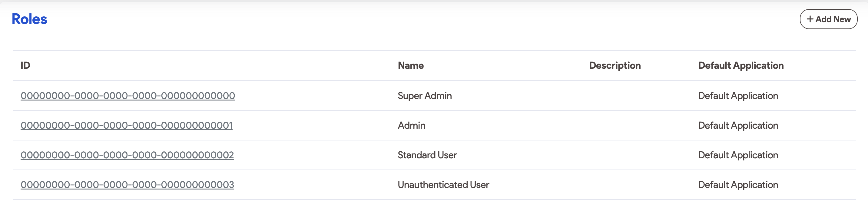This screenshot has height=201, width=868.
Task: Click the Add New role button
Action: 828,19
